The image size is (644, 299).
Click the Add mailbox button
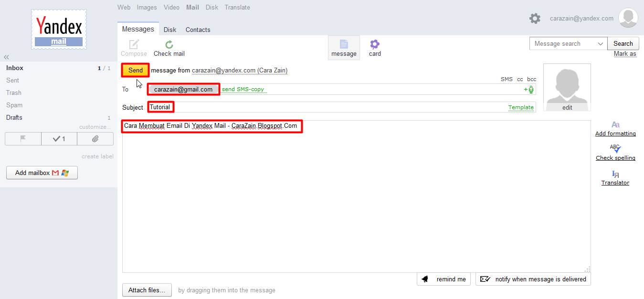42,173
